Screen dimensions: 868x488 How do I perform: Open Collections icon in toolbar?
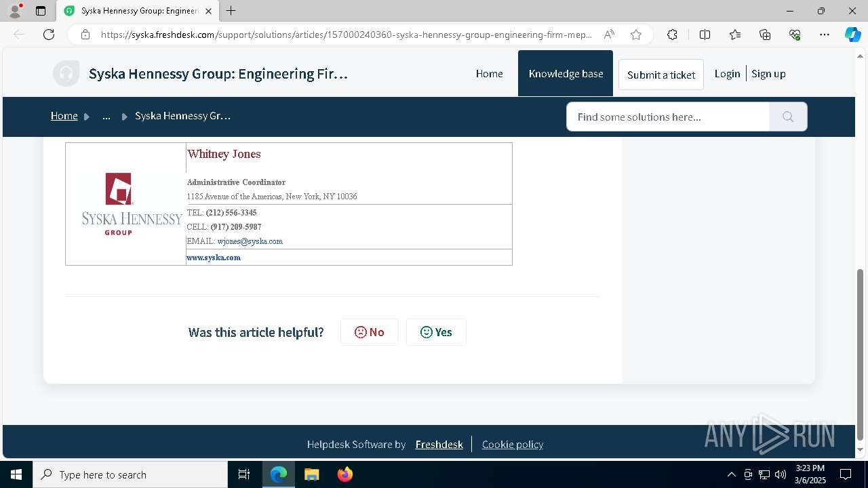click(765, 35)
